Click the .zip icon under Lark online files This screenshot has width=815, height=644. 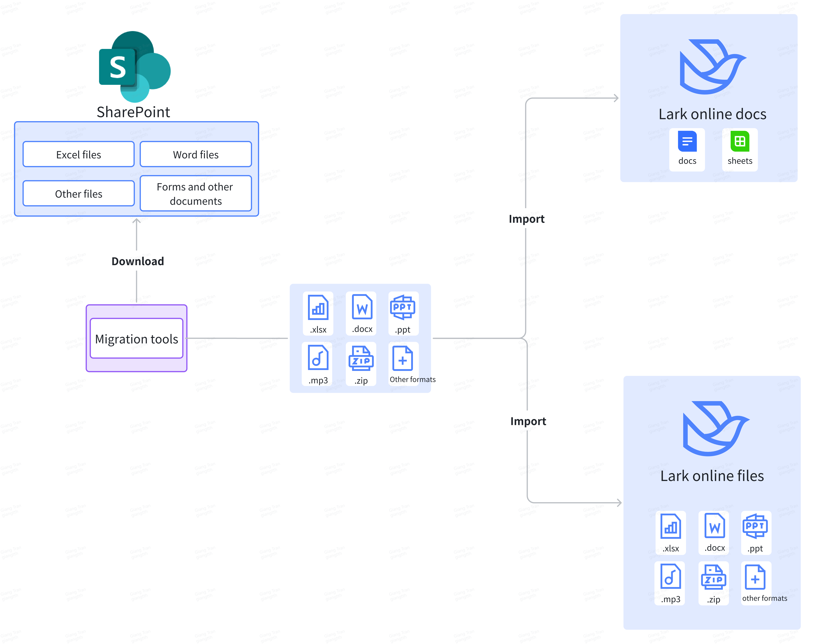pyautogui.click(x=714, y=577)
